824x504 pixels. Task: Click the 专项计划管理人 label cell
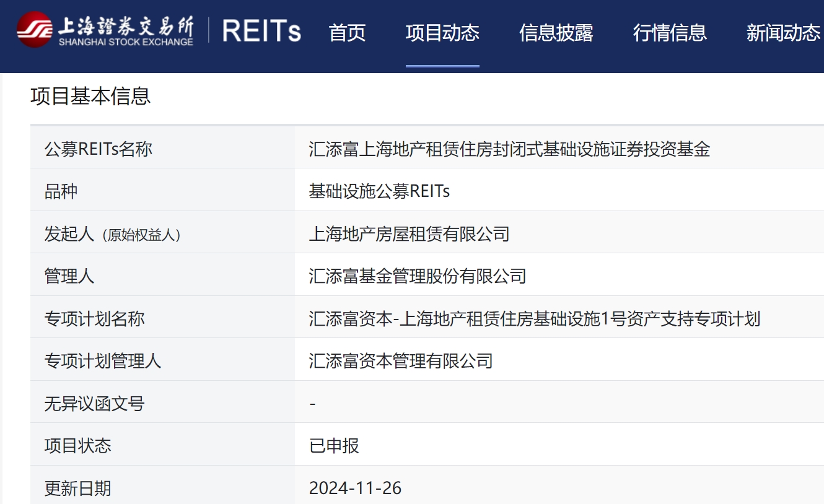[x=162, y=360]
